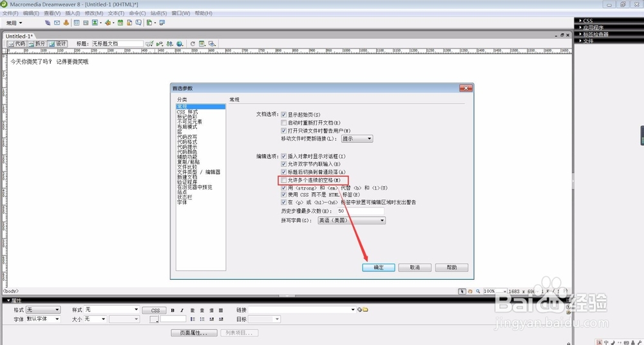Click the Comment insert icon
This screenshot has width=644, height=345.
point(139,23)
